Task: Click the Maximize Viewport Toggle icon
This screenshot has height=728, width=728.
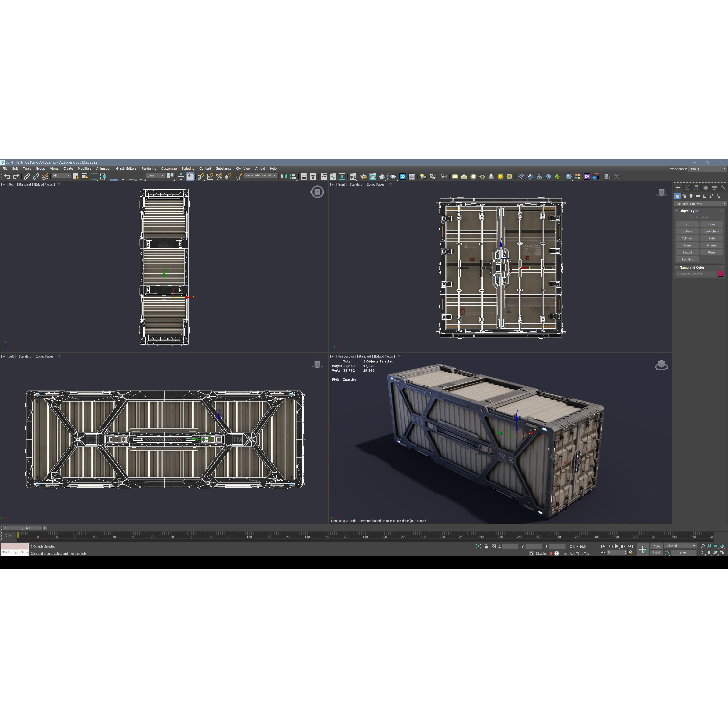Action: (722, 553)
